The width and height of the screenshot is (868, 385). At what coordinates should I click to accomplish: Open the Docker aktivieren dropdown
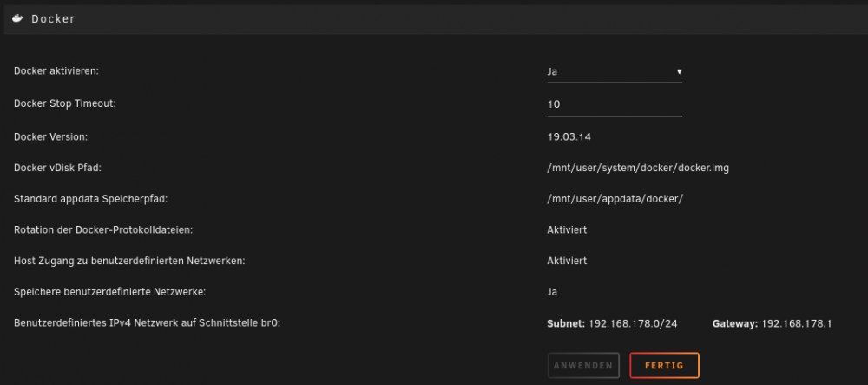[x=615, y=72]
